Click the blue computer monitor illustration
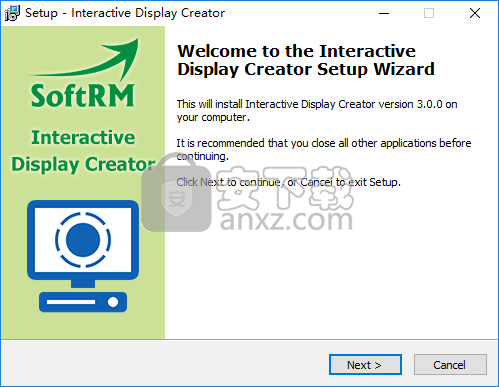Screen dimensions: 499x387 tap(83, 256)
